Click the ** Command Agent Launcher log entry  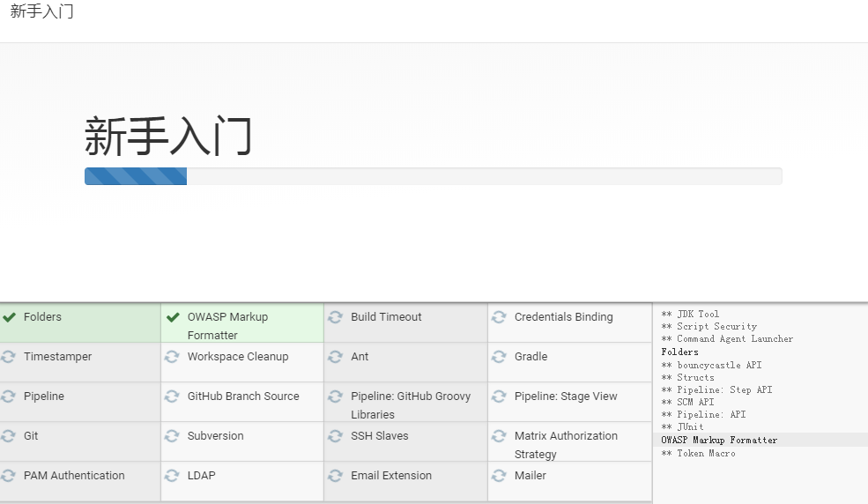pyautogui.click(x=727, y=338)
